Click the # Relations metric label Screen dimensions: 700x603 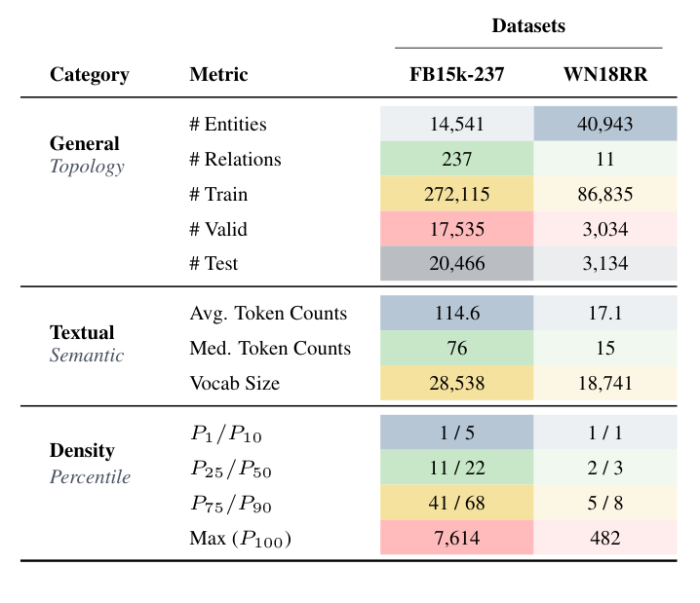point(235,159)
